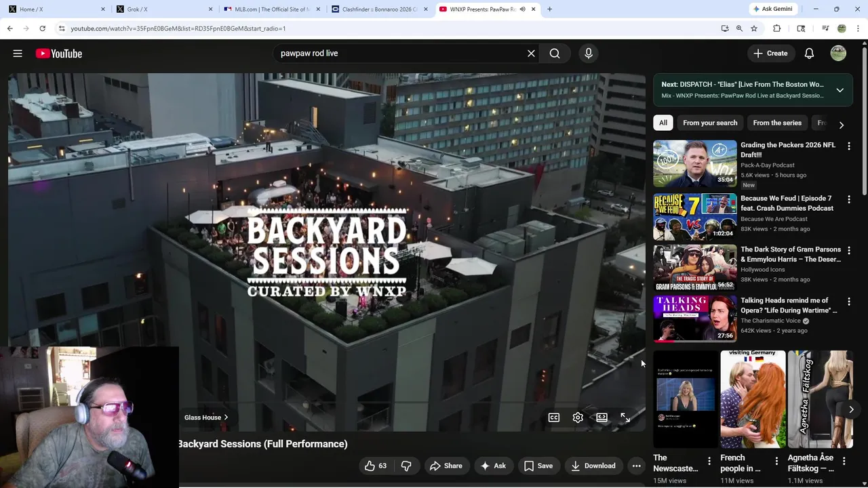The image size is (868, 488).
Task: Share the video
Action: click(x=446, y=466)
